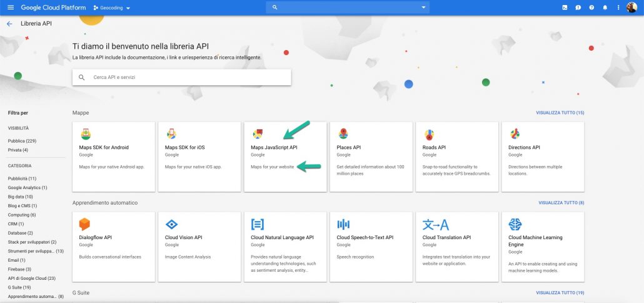Click 'Visualizza tutto (8)' for Apprendimento automatico
This screenshot has width=644, height=303.
pos(561,203)
